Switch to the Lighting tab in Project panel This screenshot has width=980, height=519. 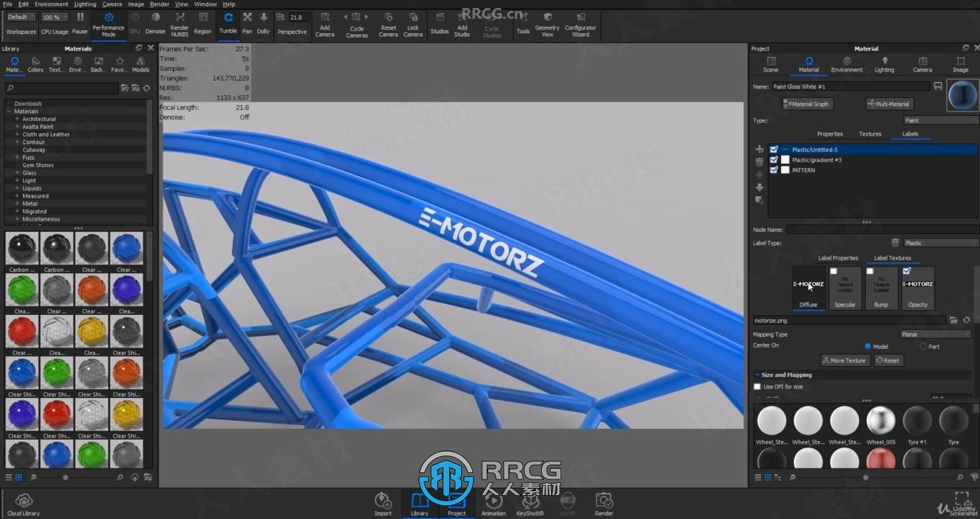click(x=884, y=65)
